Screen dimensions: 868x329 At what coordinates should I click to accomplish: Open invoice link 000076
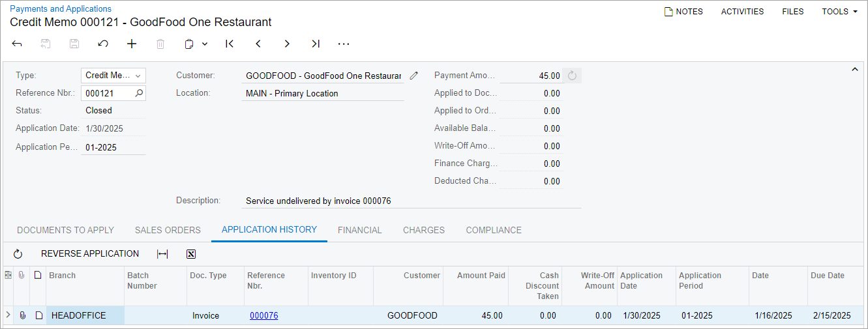[263, 315]
